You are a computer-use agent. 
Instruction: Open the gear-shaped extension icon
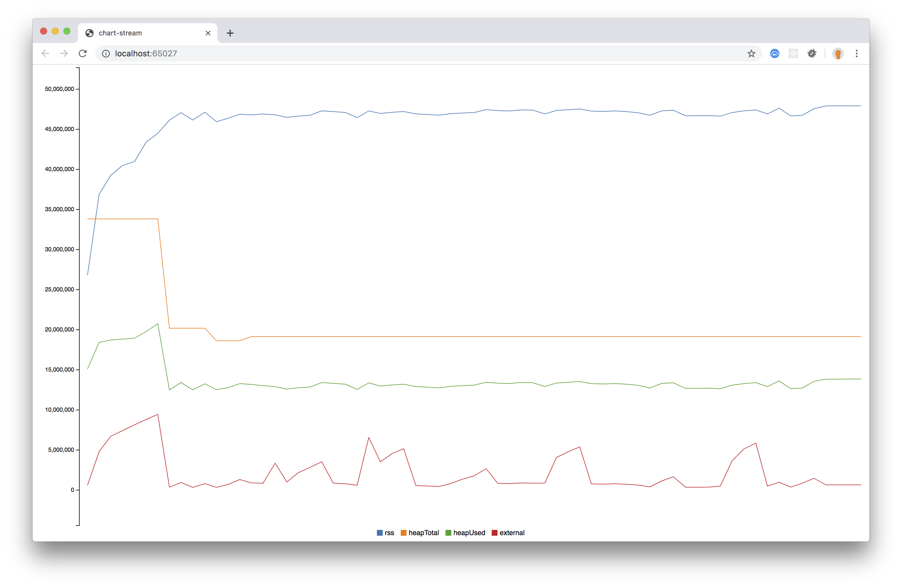[x=812, y=53]
